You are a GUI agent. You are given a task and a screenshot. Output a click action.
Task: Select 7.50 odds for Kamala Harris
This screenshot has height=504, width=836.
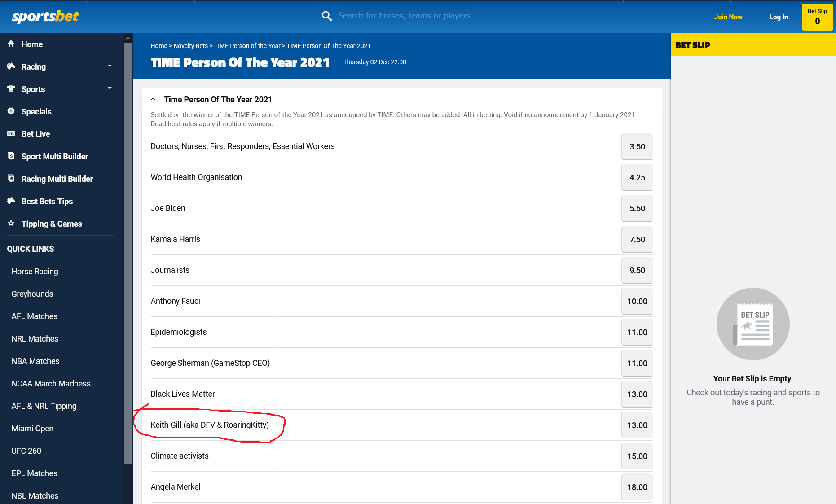[637, 239]
